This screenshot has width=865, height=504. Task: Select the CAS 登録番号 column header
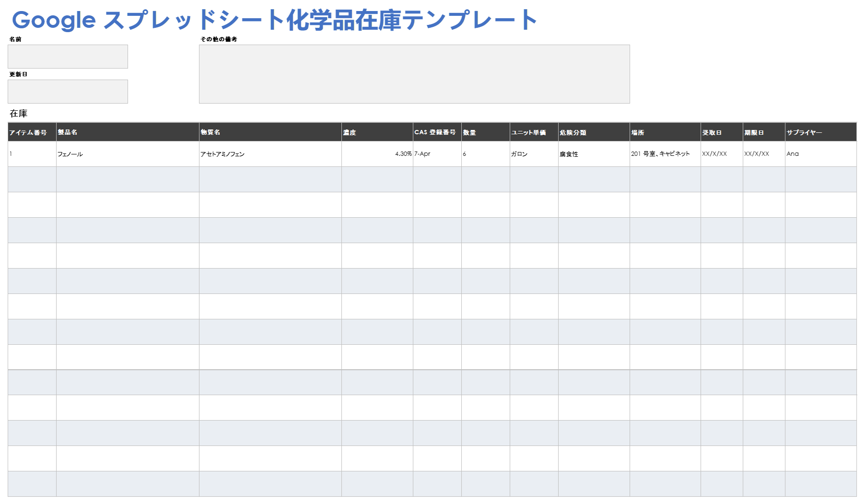[x=437, y=132]
